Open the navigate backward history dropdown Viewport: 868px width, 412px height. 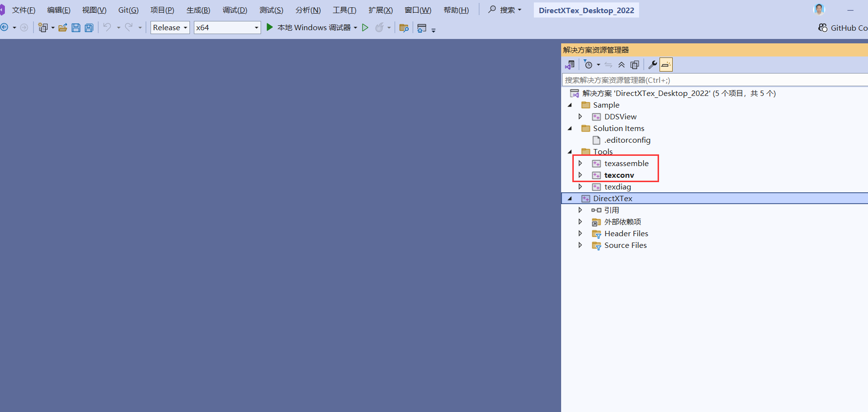(14, 28)
